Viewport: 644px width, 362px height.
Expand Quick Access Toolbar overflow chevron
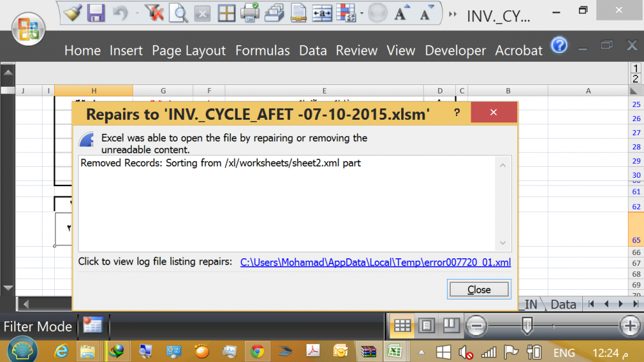pyautogui.click(x=453, y=14)
